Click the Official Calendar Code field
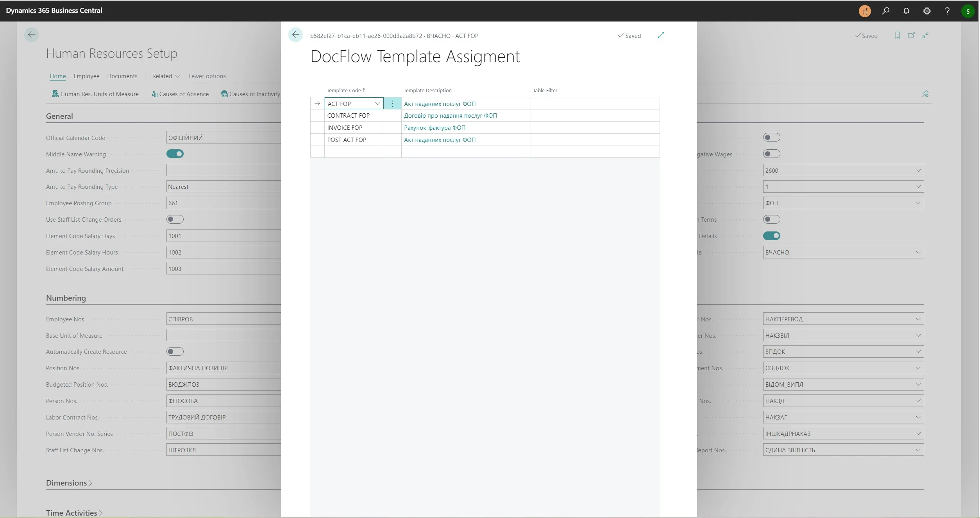 [223, 138]
